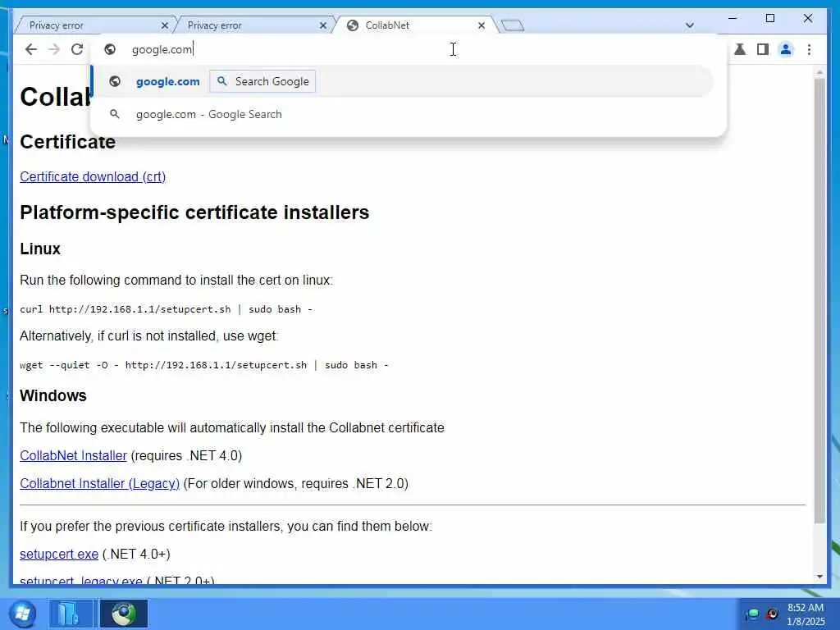Viewport: 840px width, 630px height.
Task: Open the Collabnet Installer (Legacy) link
Action: (99, 483)
